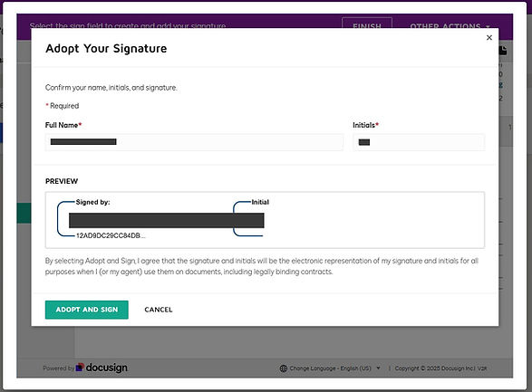Focus the Full Name input field
The image size is (532, 392).
click(x=194, y=142)
